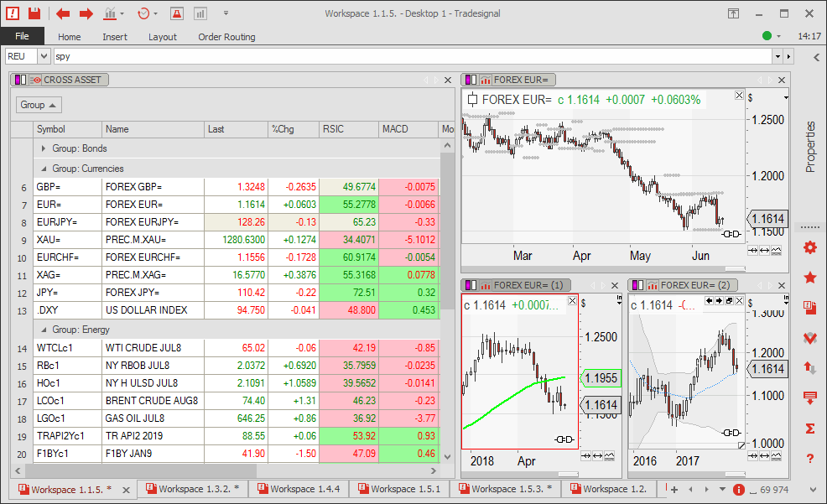Open the red gear settings icon in the sidebar
827x504 pixels.
[810, 247]
